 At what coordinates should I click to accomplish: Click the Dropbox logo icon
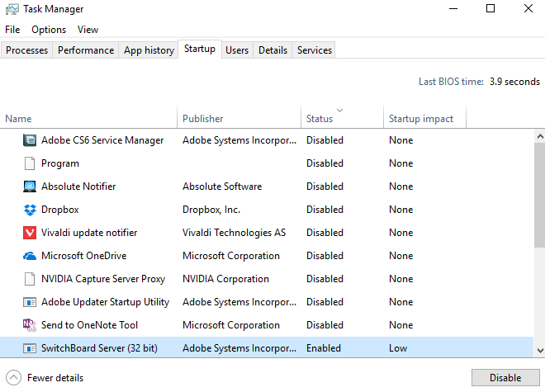tap(30, 210)
